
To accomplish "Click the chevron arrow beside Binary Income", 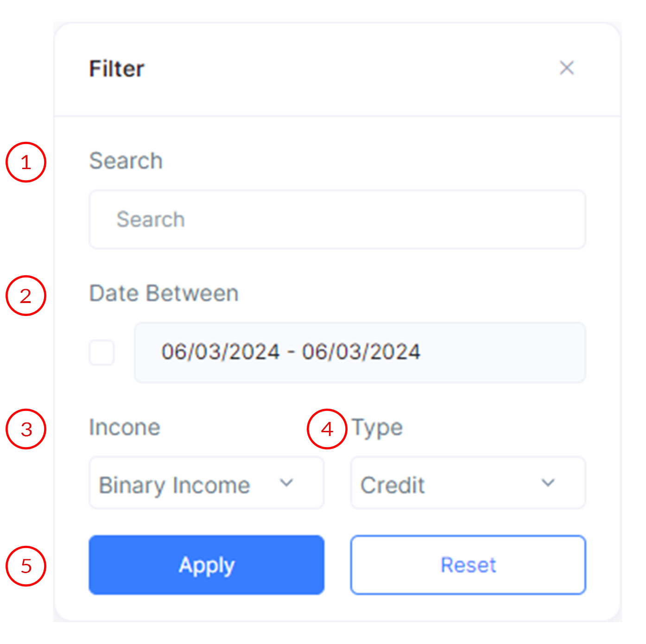I will 287,483.
